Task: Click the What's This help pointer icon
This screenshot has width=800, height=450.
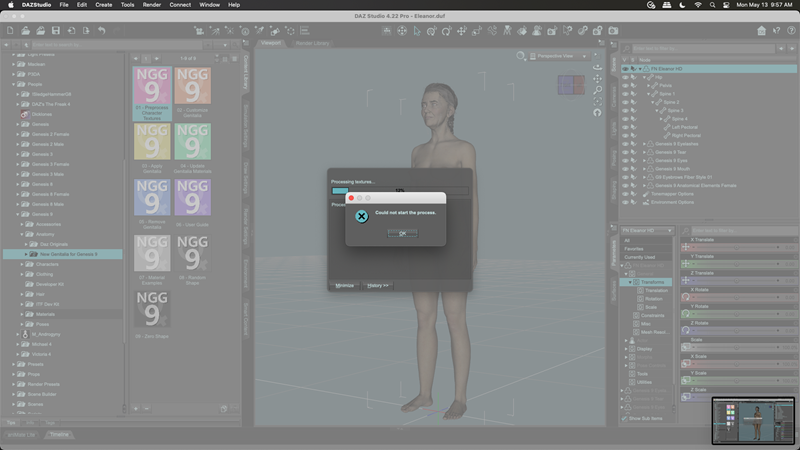Action: [777, 31]
